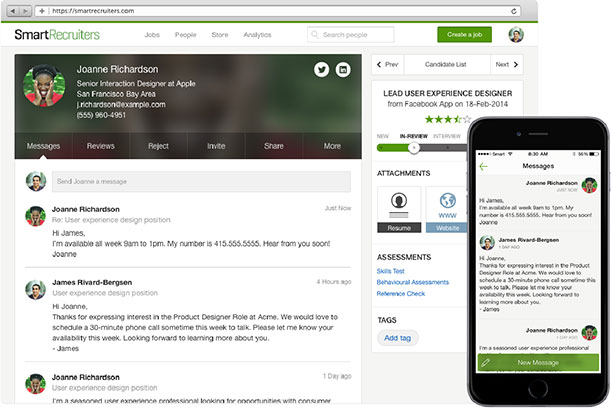Go to the Next candidate

click(x=507, y=64)
